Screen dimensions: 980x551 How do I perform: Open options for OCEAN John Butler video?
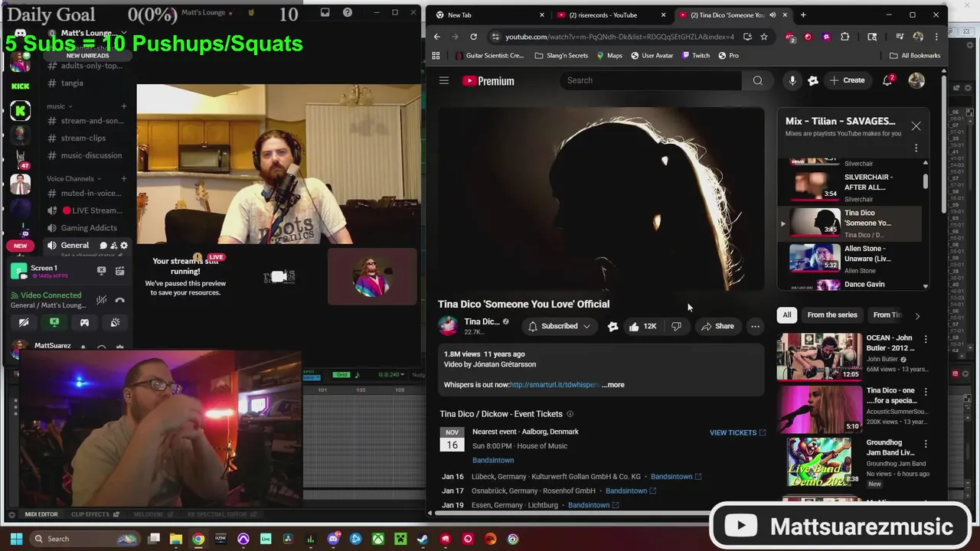point(926,339)
